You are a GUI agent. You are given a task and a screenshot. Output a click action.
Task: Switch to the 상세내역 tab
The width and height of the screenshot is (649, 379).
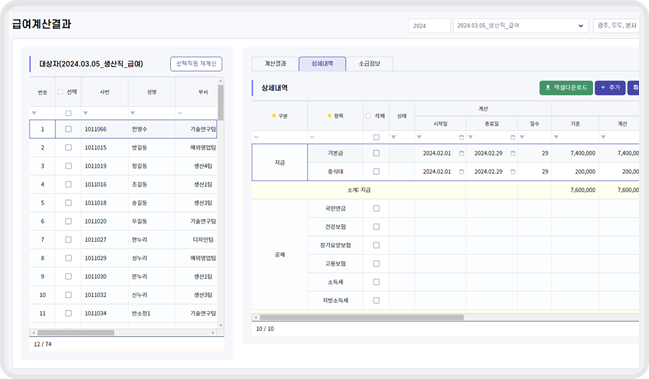(322, 64)
